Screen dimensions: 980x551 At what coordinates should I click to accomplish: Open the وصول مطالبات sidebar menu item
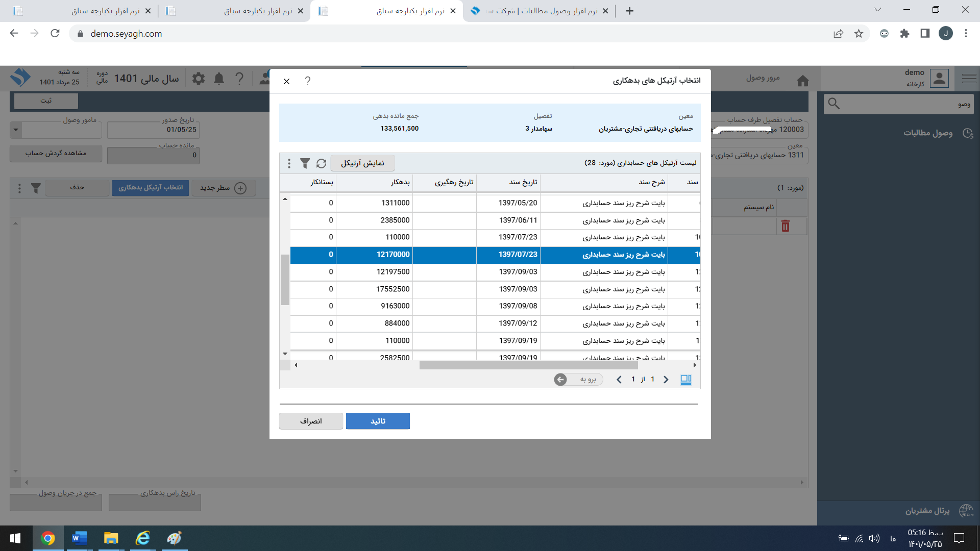(x=927, y=133)
